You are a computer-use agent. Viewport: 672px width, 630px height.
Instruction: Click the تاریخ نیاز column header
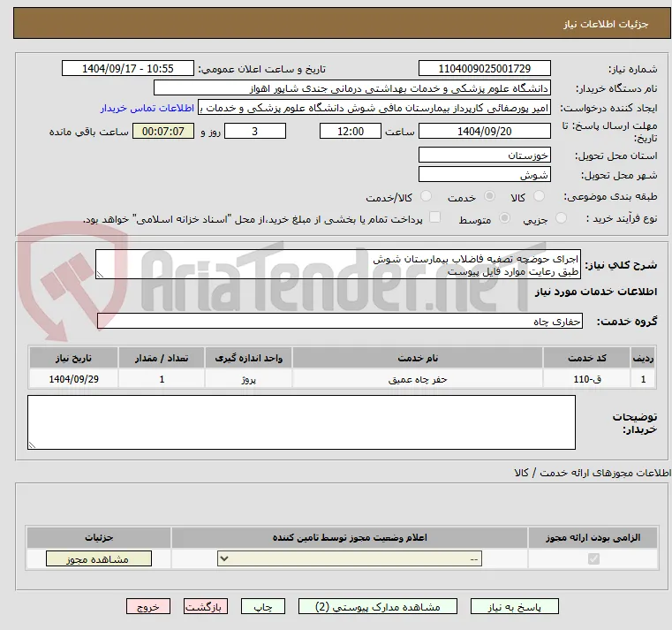coord(73,358)
